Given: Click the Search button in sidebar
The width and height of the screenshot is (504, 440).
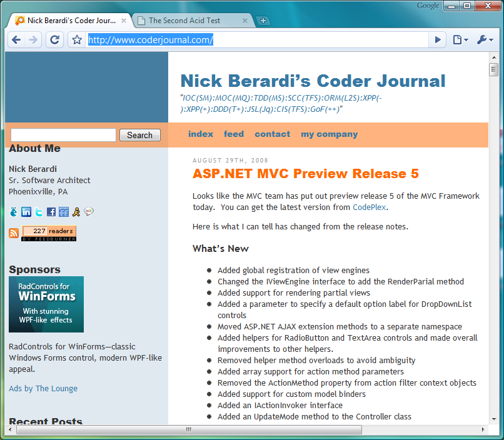Looking at the screenshot, I should [x=139, y=135].
